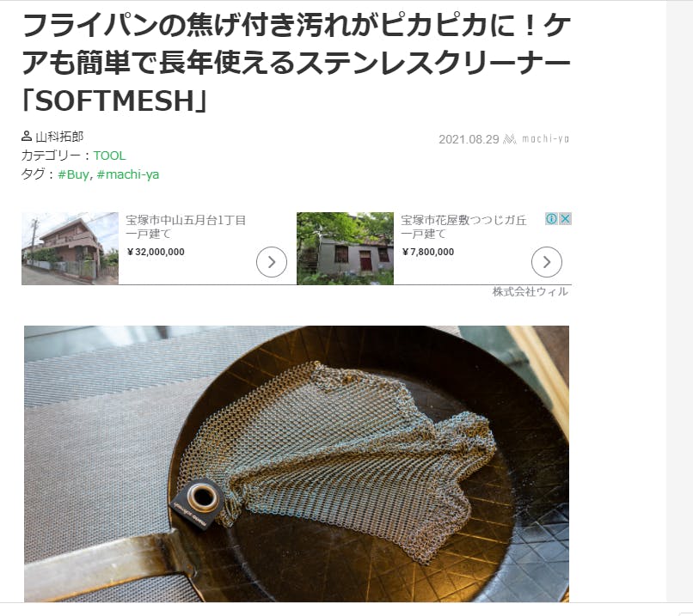
Task: Open the green-surrounded house ad thumbnail
Action: (x=345, y=248)
